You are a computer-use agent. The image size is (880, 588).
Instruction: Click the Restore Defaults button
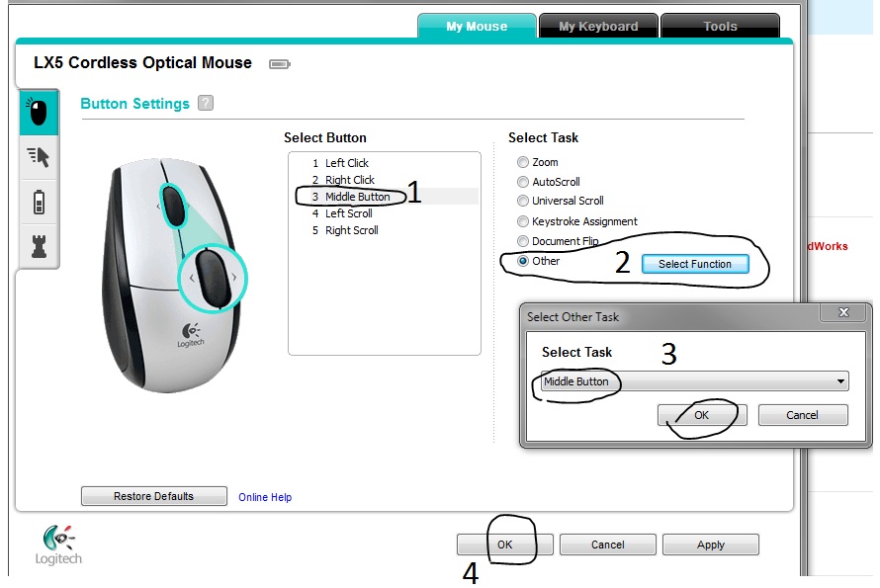pos(154,496)
